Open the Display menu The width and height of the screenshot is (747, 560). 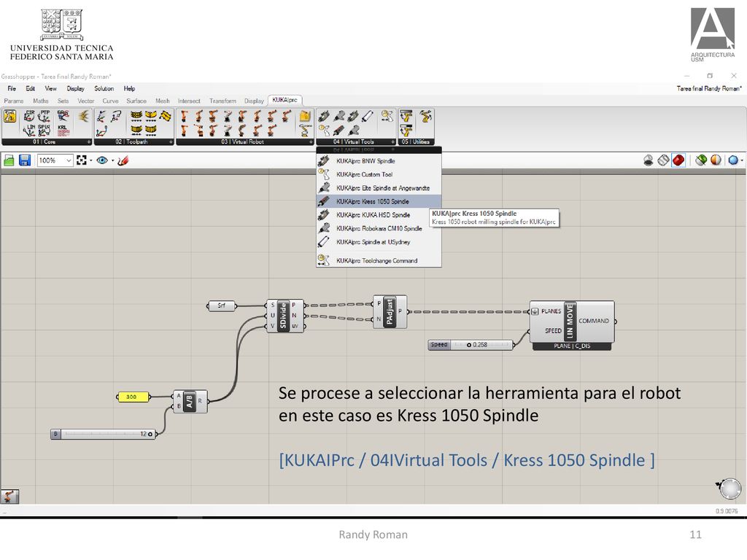coord(76,88)
